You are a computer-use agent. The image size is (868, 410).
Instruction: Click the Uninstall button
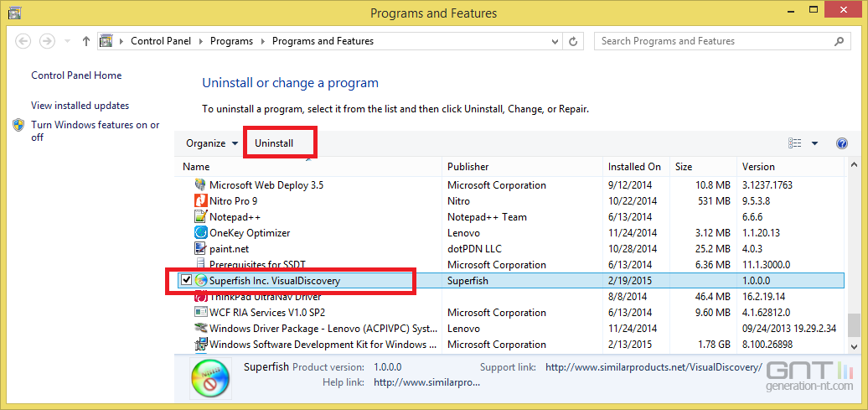tap(274, 143)
